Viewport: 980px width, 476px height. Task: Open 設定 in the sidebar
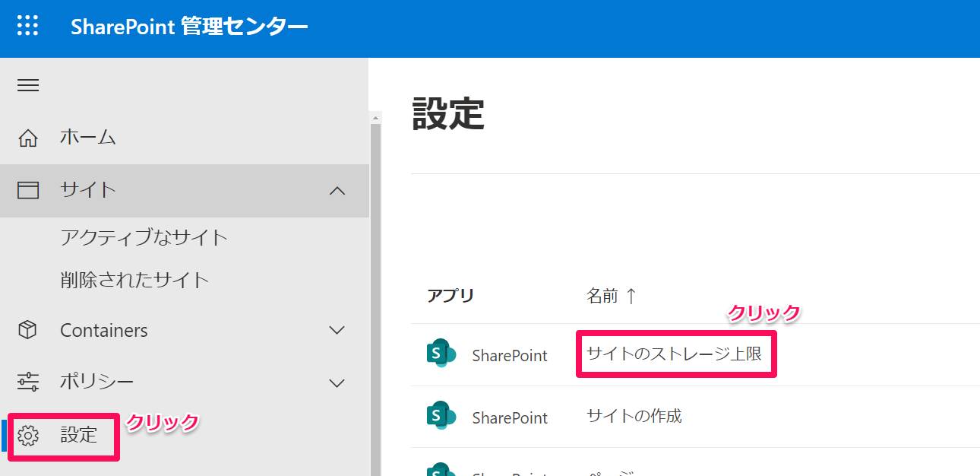[x=79, y=435]
